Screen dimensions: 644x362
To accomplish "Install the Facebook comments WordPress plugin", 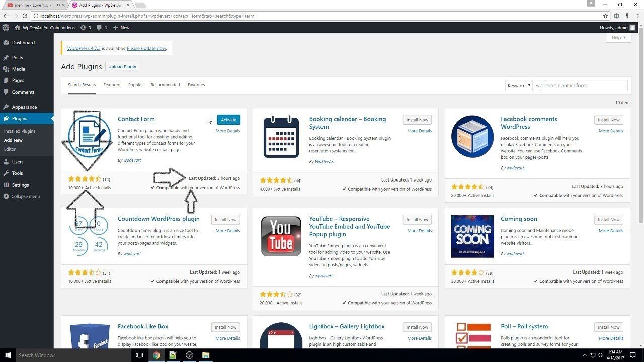I will pyautogui.click(x=609, y=120).
